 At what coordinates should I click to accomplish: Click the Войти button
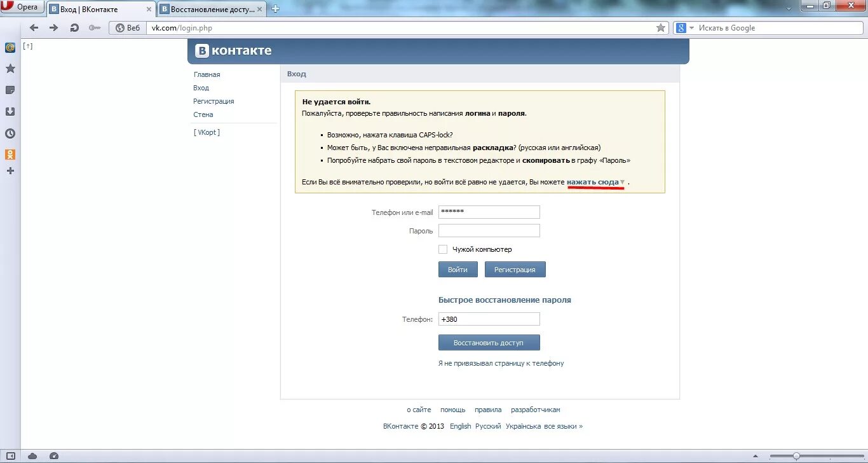458,270
